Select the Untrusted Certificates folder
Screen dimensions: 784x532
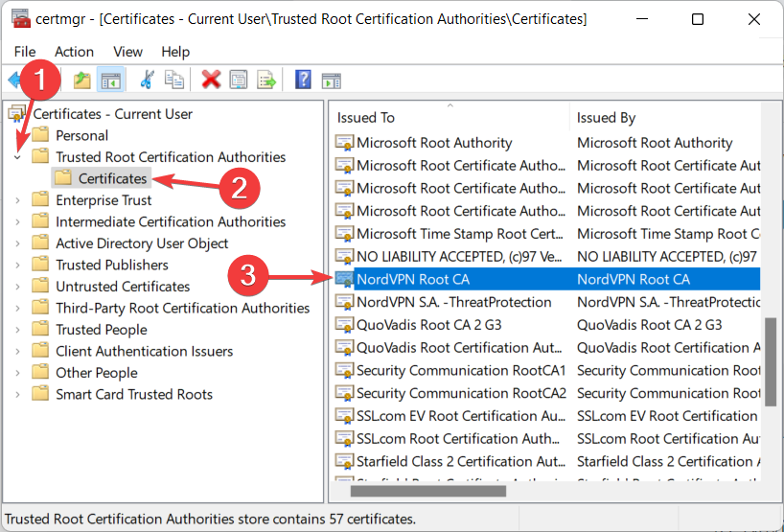click(x=122, y=287)
